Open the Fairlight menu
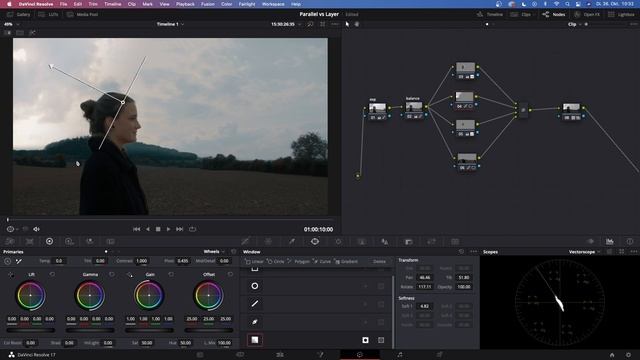This screenshot has height=360, width=640. 247,4
